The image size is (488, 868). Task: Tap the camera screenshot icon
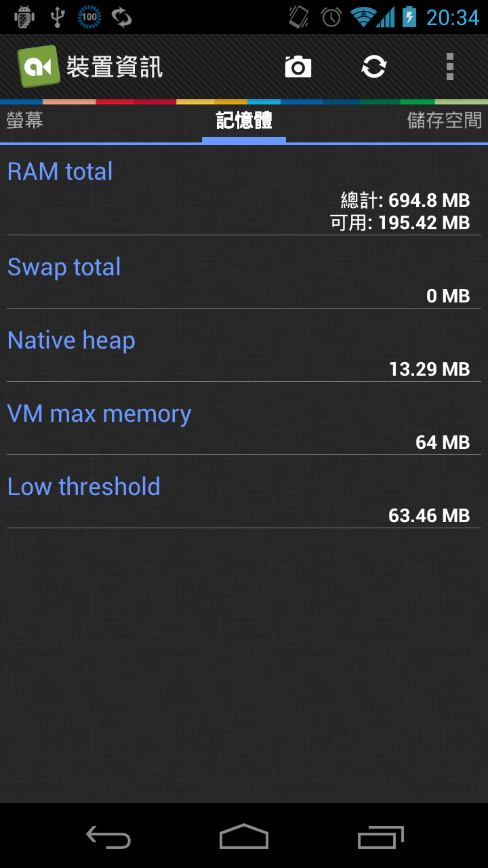(298, 67)
